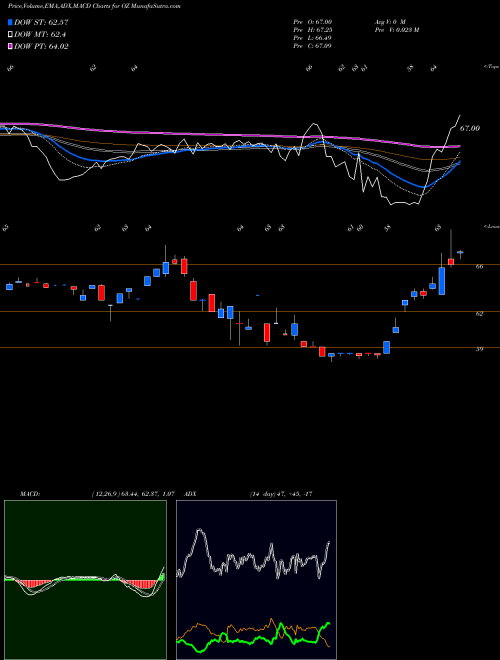
Task: Click the 'Avg V: 0 M' text
Action: click(389, 21)
